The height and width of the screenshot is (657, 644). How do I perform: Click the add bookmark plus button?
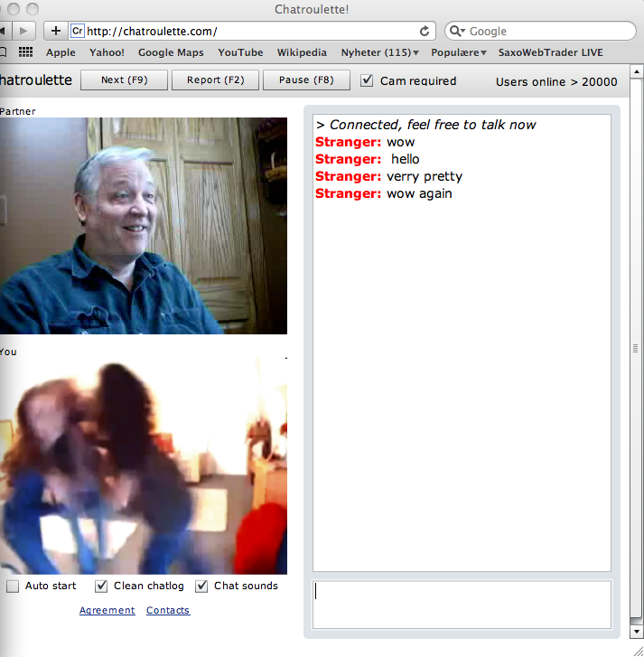click(56, 31)
